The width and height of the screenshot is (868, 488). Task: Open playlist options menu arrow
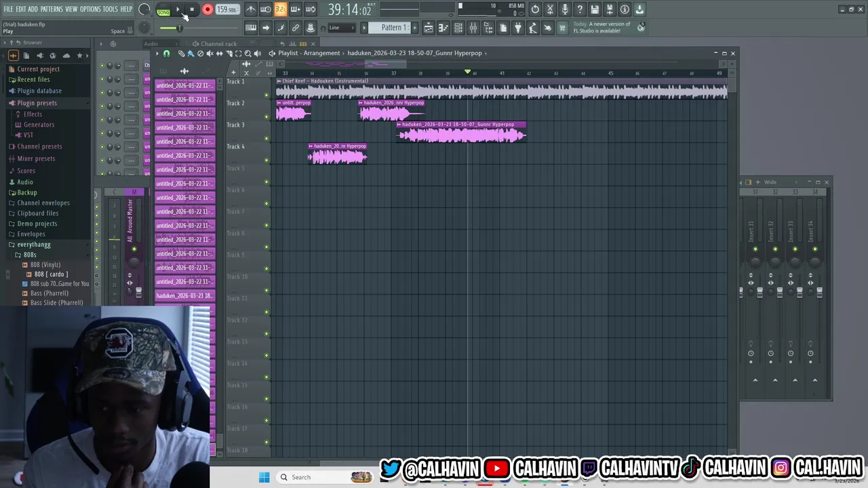click(x=157, y=54)
